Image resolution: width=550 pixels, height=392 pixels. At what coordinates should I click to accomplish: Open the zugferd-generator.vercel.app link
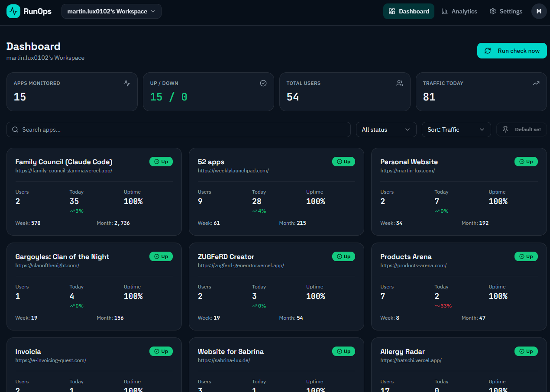(241, 266)
